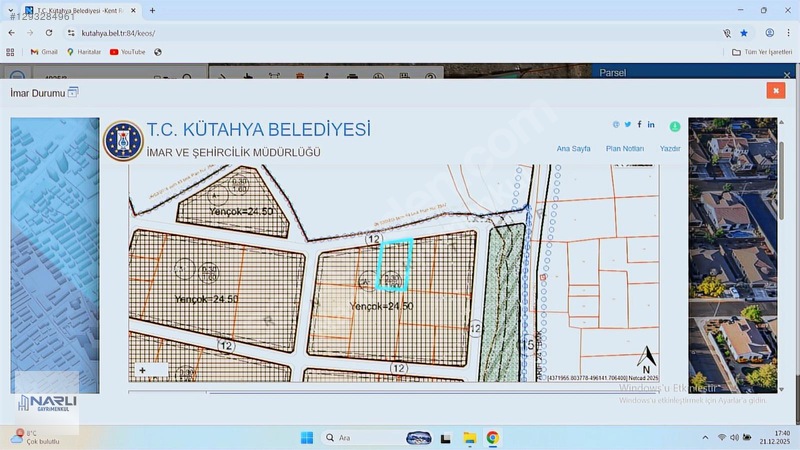Click the blue city illustration on left
This screenshot has height=450, width=800.
55,255
